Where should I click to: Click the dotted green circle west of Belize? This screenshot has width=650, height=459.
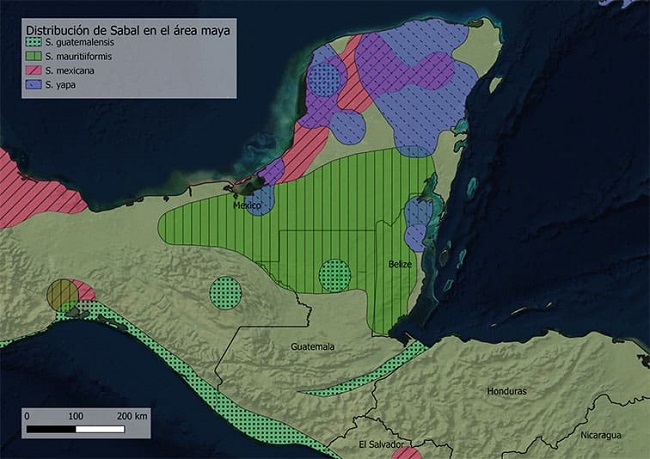pyautogui.click(x=334, y=275)
